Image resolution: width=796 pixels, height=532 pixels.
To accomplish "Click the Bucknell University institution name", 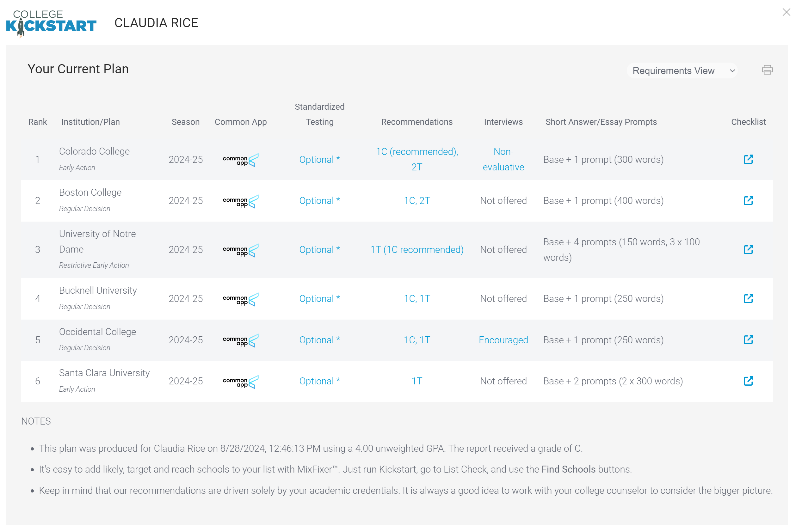I will (98, 290).
